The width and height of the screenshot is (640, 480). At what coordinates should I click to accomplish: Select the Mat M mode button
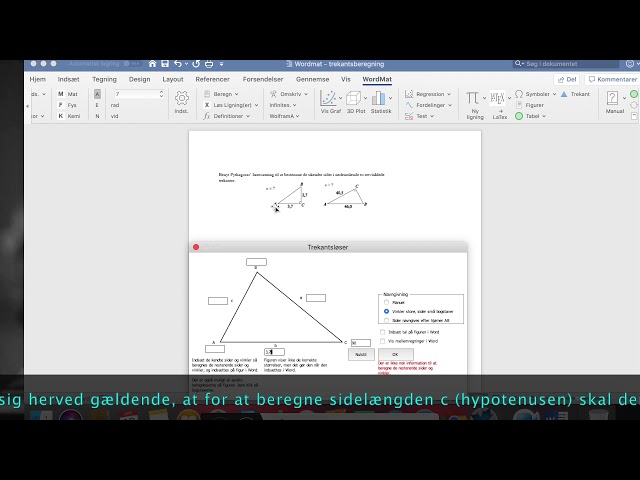pos(67,94)
